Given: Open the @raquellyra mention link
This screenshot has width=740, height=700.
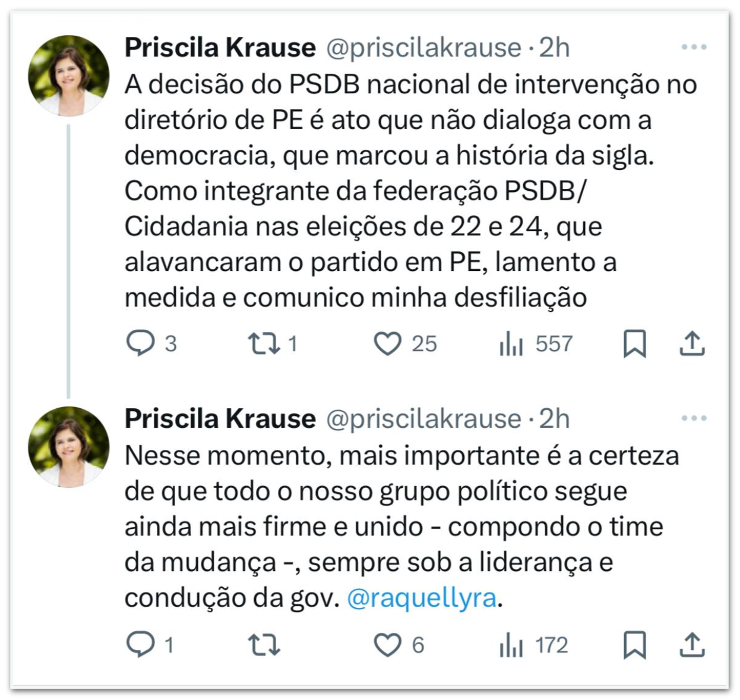Looking at the screenshot, I should (422, 598).
